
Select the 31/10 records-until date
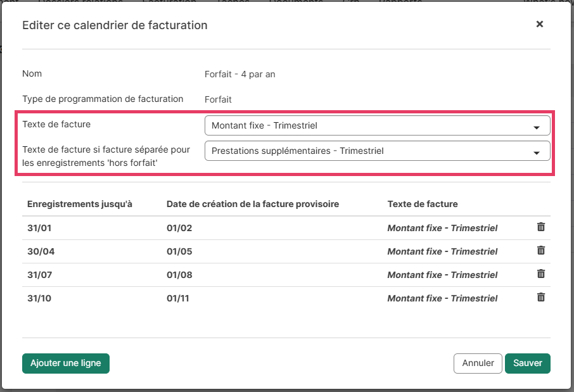pos(41,298)
